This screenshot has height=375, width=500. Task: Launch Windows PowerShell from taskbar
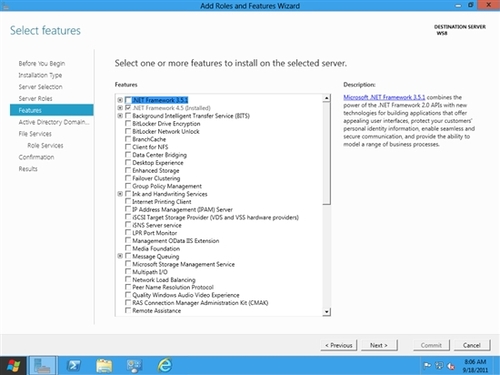pos(73,366)
